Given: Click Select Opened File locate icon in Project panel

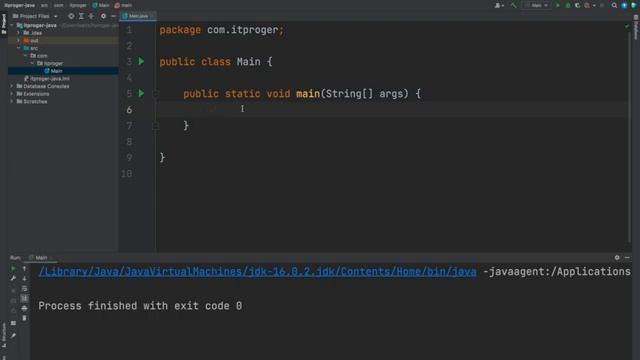Looking at the screenshot, I should [71, 16].
